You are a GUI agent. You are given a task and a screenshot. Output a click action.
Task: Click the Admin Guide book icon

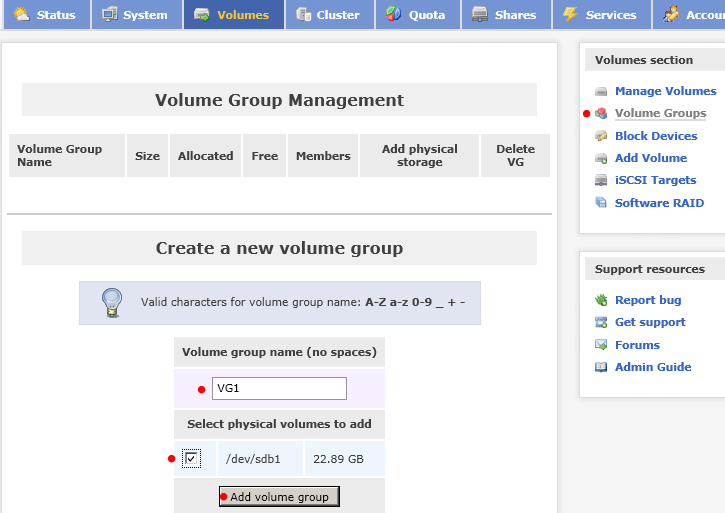click(x=601, y=367)
